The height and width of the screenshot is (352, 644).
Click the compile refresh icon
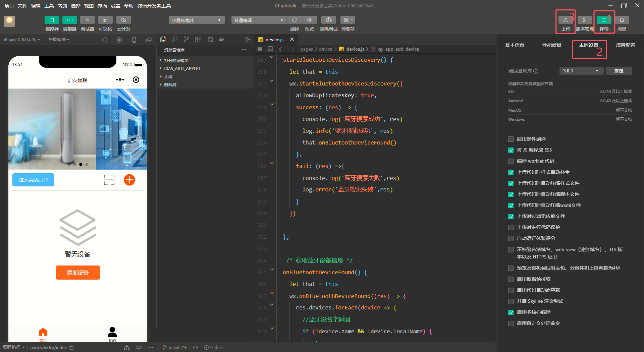(x=295, y=20)
